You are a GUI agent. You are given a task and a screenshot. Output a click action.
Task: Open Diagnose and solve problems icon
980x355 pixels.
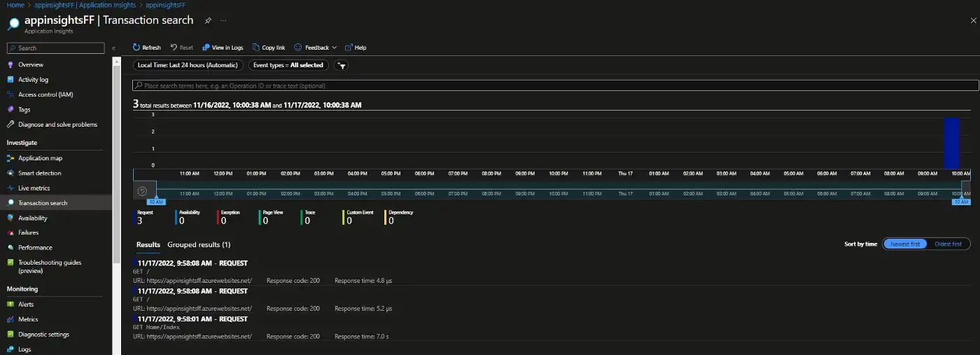[x=10, y=125]
